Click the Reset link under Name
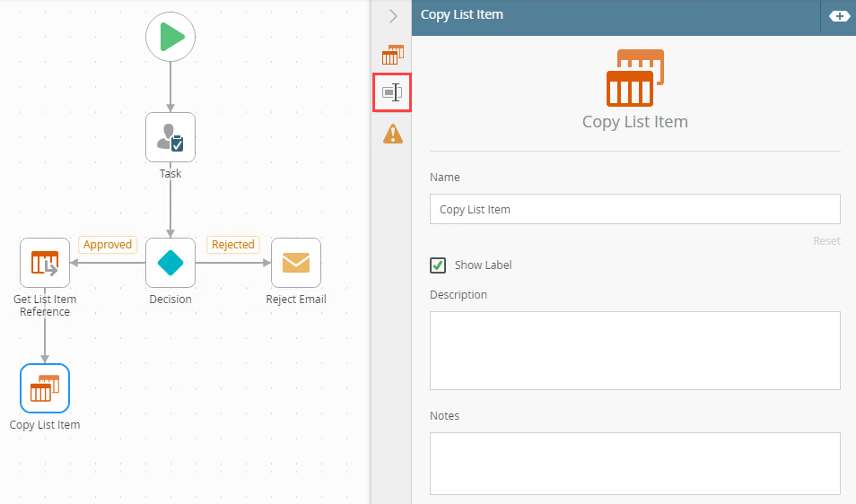 (x=826, y=240)
